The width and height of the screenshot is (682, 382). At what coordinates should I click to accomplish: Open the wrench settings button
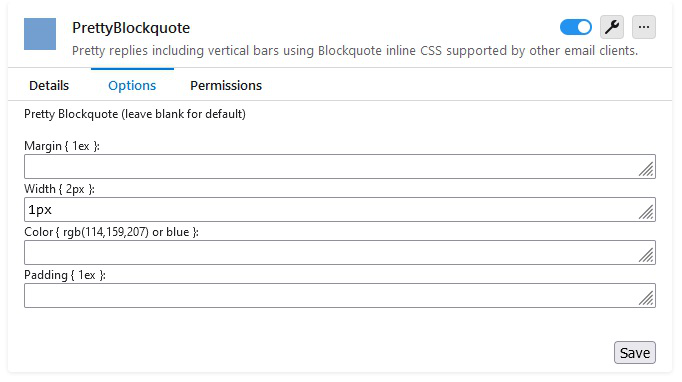tap(612, 27)
